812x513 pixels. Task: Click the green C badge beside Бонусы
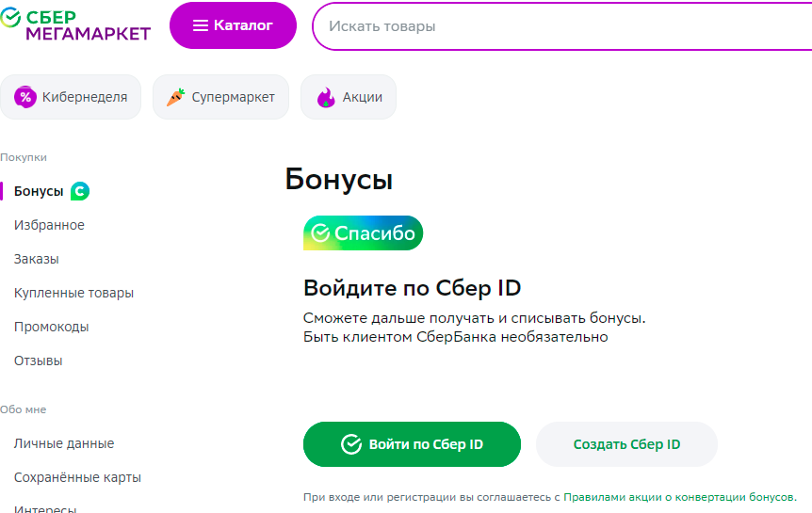point(80,191)
